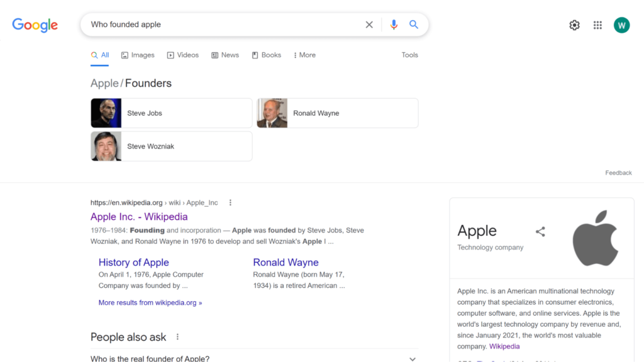Open the Google apps grid
Viewport: 644px width, 362px height.
coord(597,25)
